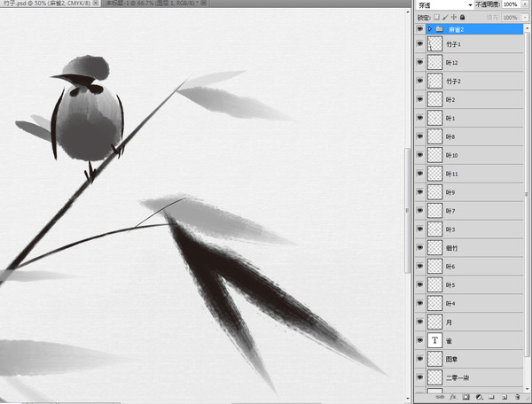Hide the 图章 layer
This screenshot has width=532, height=404.
420,359
